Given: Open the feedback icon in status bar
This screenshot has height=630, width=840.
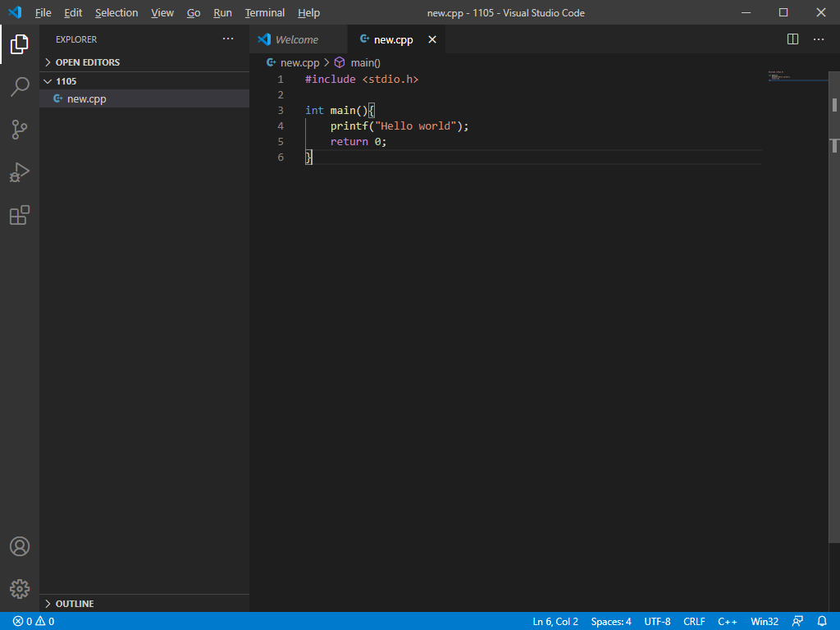Looking at the screenshot, I should point(797,622).
